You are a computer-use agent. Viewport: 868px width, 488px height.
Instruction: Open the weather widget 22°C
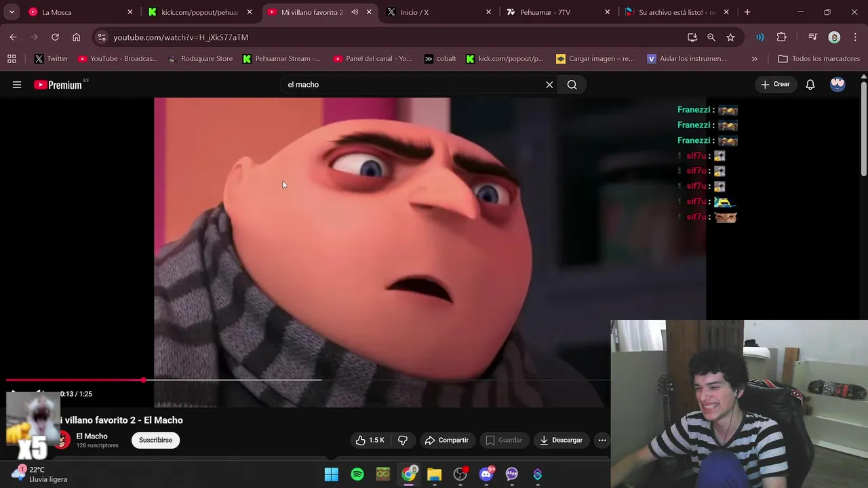(39, 474)
